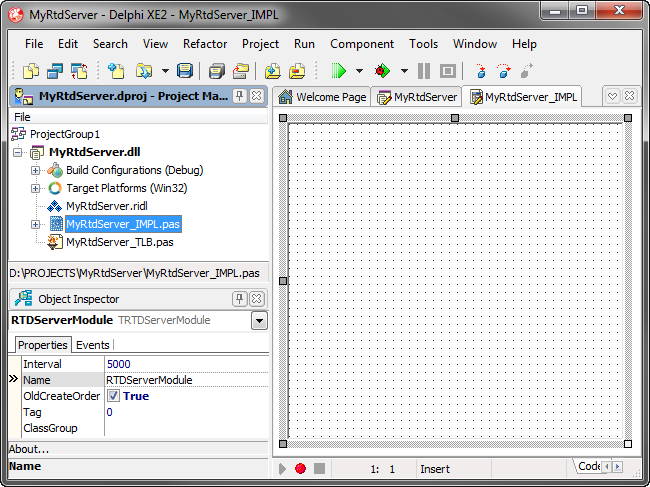The height and width of the screenshot is (487, 650).
Task: Close the Project Manager panel
Action: [256, 97]
